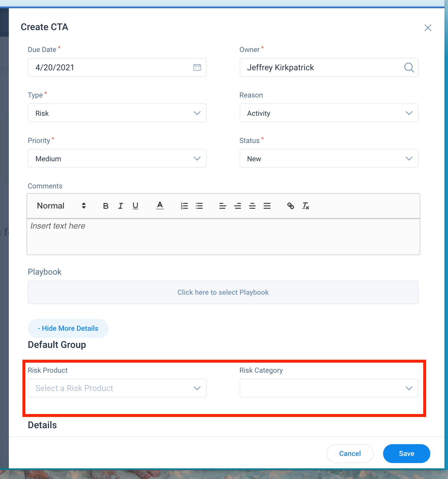Image resolution: width=448 pixels, height=479 pixels.
Task: Expand the Reason dropdown showing Activity
Action: pos(329,113)
